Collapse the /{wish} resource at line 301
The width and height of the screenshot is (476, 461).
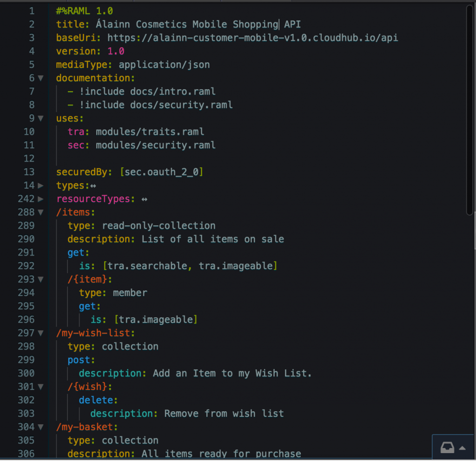pyautogui.click(x=40, y=387)
